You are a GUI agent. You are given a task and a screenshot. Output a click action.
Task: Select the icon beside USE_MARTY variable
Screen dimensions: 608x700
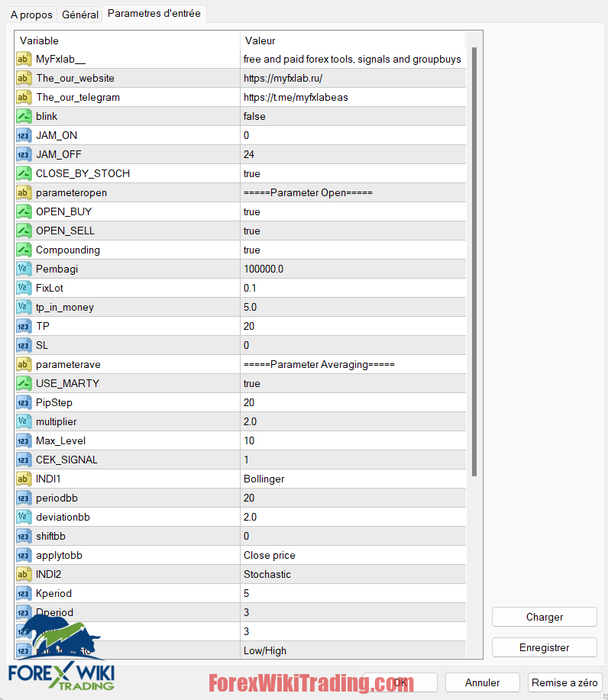[24, 383]
